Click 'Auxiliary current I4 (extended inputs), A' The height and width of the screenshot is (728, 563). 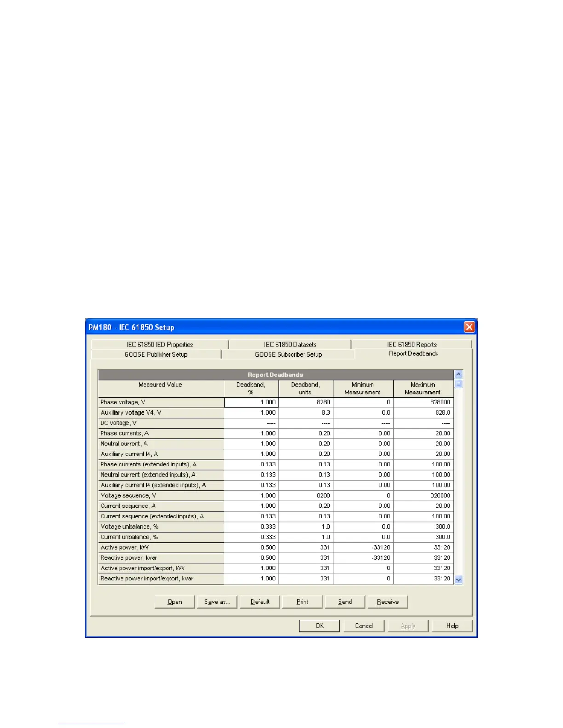pyautogui.click(x=161, y=485)
